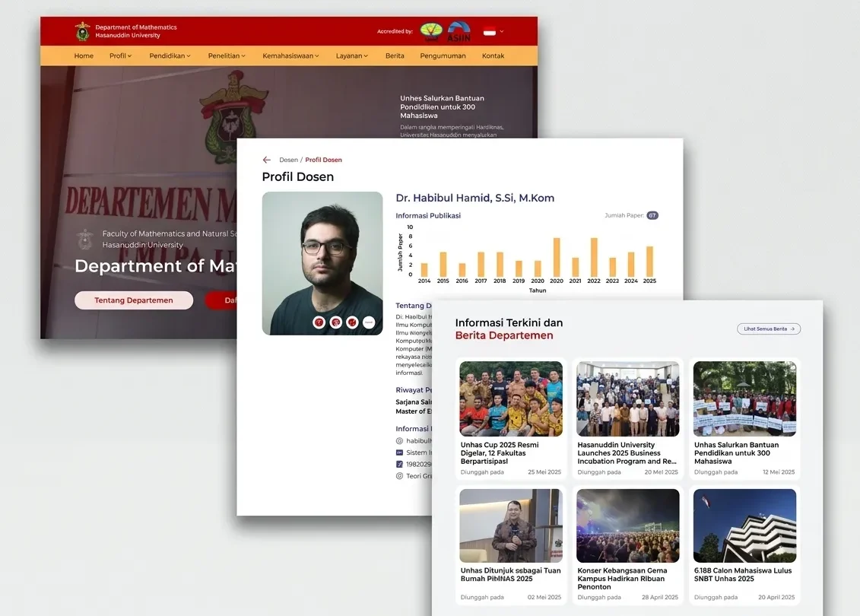The height and width of the screenshot is (616, 860).
Task: Click the first red social icon on lecturer photo
Action: click(x=319, y=322)
